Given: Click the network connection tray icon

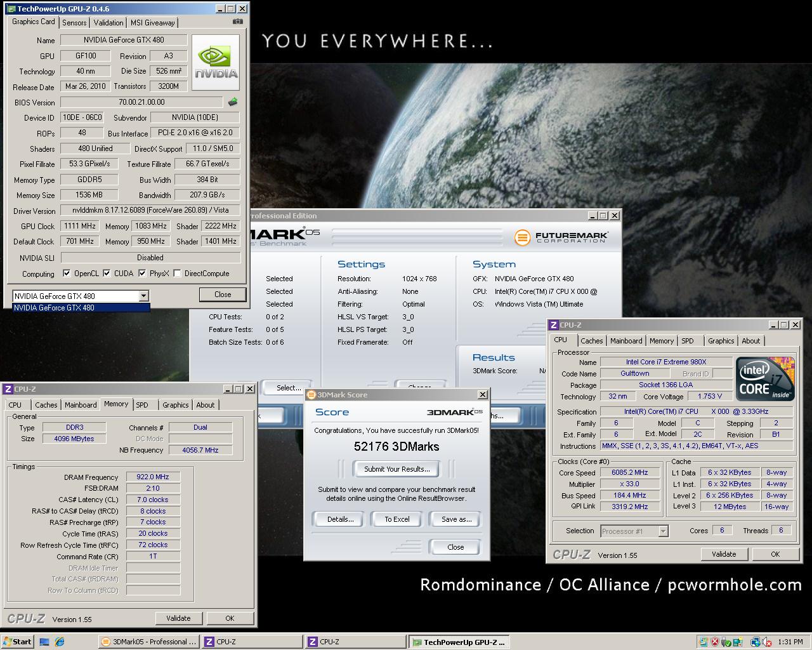Looking at the screenshot, I should 756,642.
